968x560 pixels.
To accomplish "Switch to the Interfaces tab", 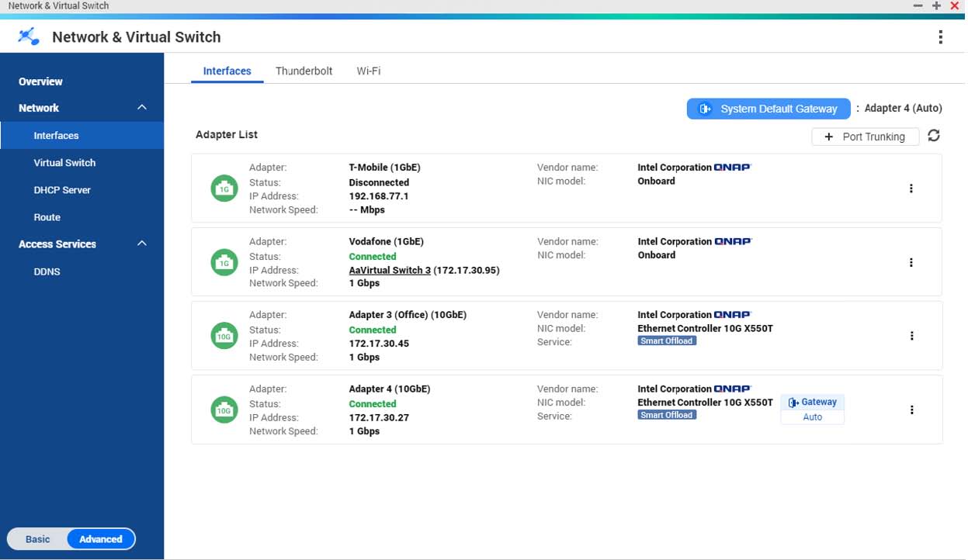I will tap(227, 71).
